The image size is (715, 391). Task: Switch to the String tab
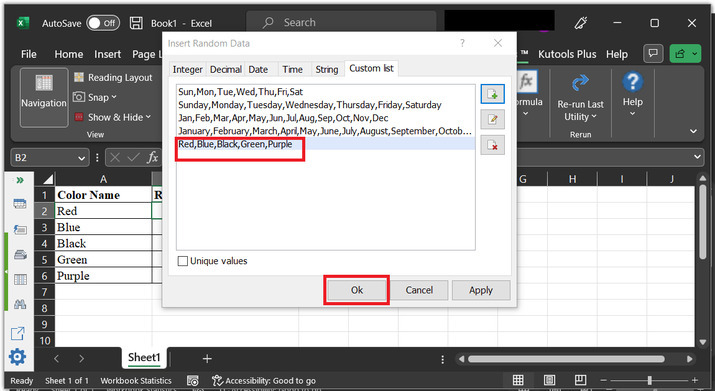point(327,69)
